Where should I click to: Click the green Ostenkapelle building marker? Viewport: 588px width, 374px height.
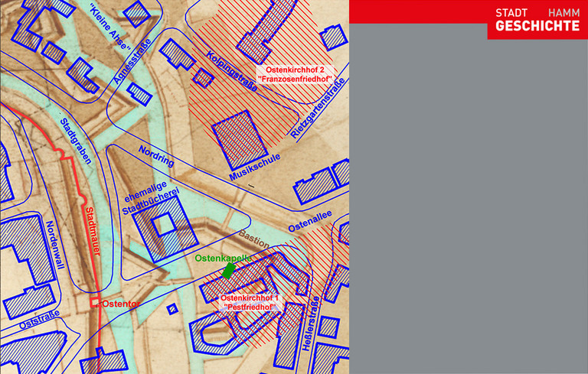point(228,271)
